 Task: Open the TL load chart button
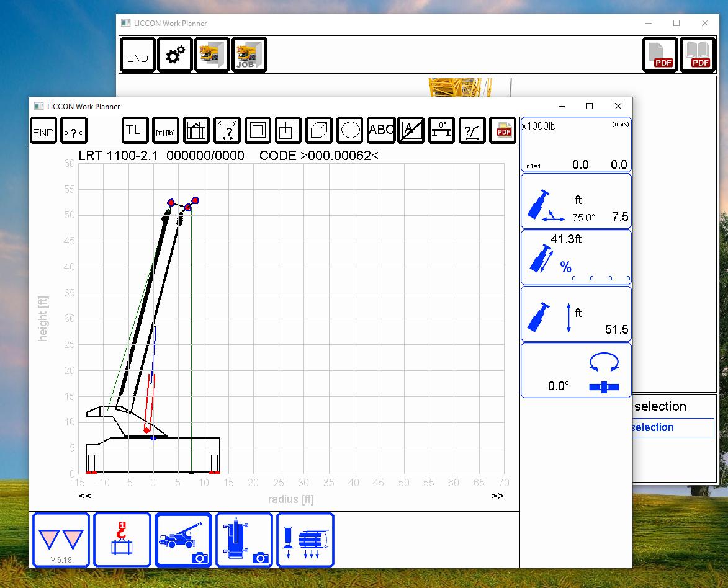(x=135, y=130)
